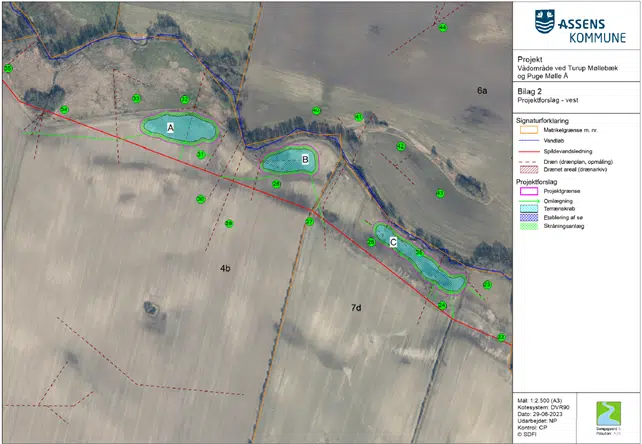Image resolution: width=642 pixels, height=444 pixels.
Task: Click the Vandløb blue line legend symbol
Action: point(529,139)
